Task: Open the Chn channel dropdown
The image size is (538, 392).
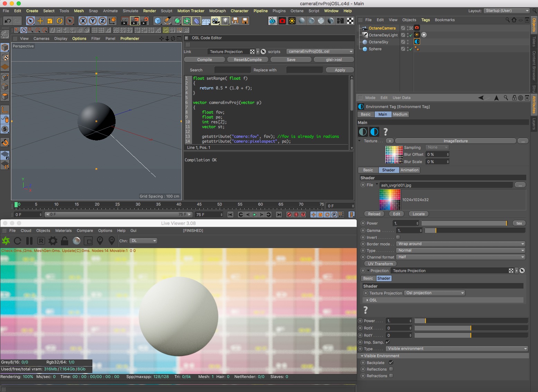Action: point(144,241)
